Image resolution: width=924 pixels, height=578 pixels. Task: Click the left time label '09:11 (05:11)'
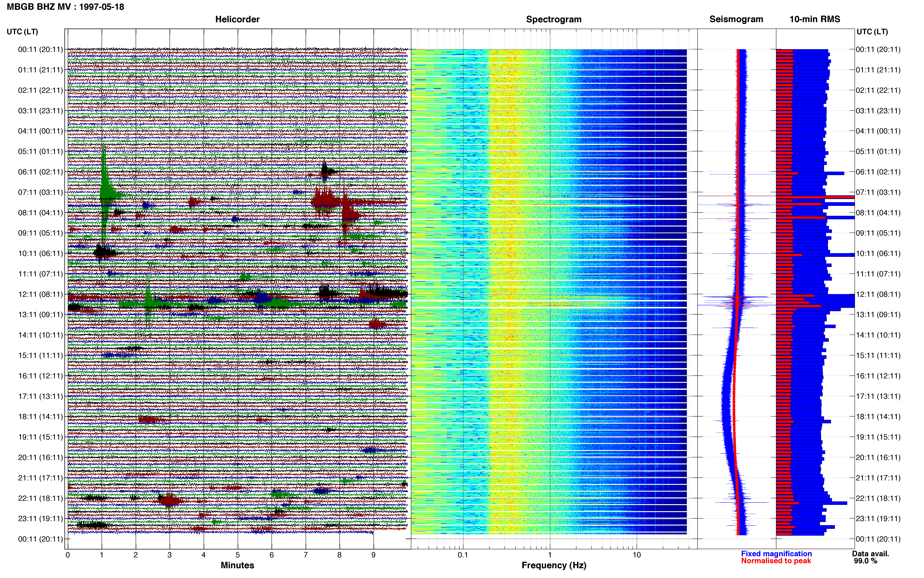point(41,233)
